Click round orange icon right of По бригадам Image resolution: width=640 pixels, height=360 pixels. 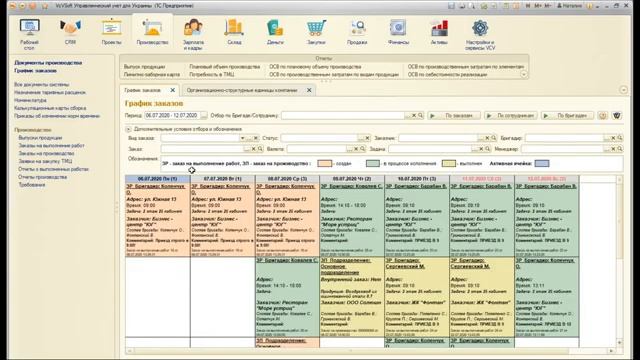602,116
